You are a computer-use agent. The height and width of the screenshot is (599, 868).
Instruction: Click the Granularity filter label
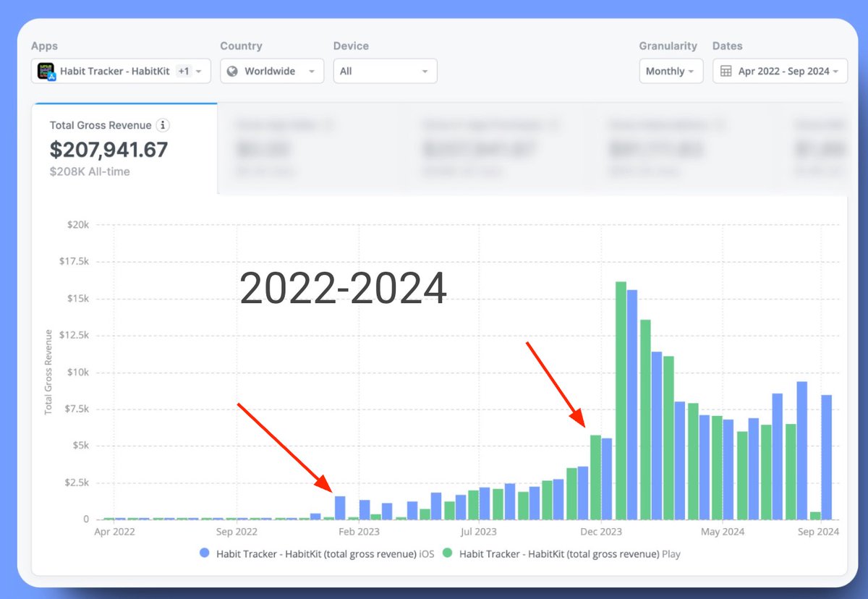(x=668, y=46)
